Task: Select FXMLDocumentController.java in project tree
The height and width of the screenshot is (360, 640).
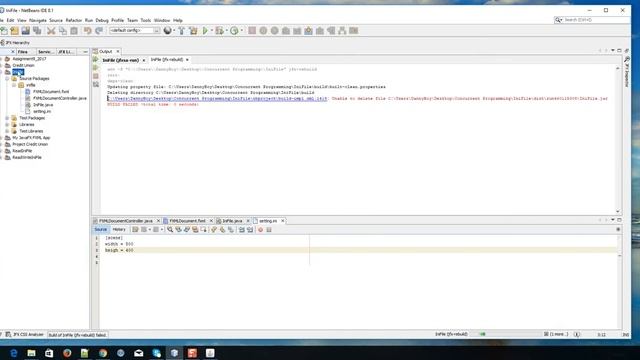Action: [60, 98]
